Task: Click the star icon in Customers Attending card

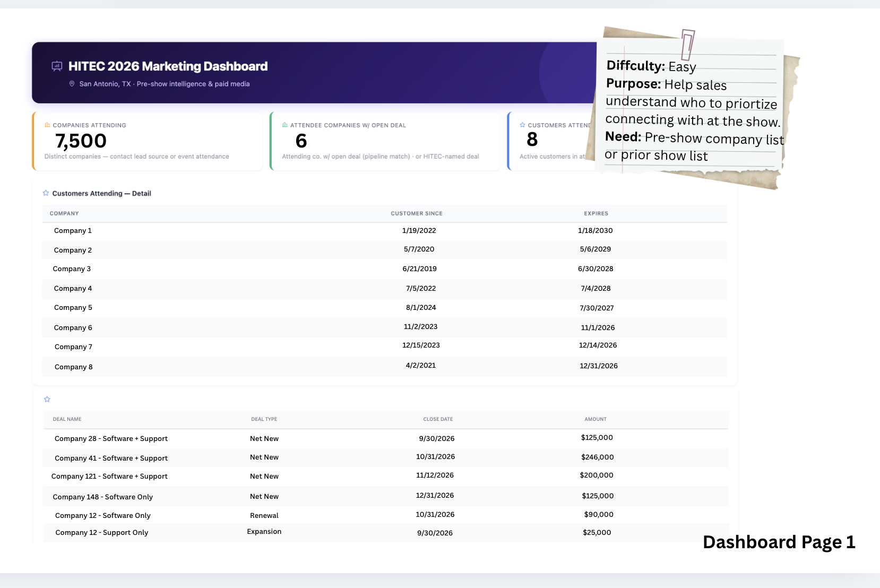Action: tap(522, 125)
